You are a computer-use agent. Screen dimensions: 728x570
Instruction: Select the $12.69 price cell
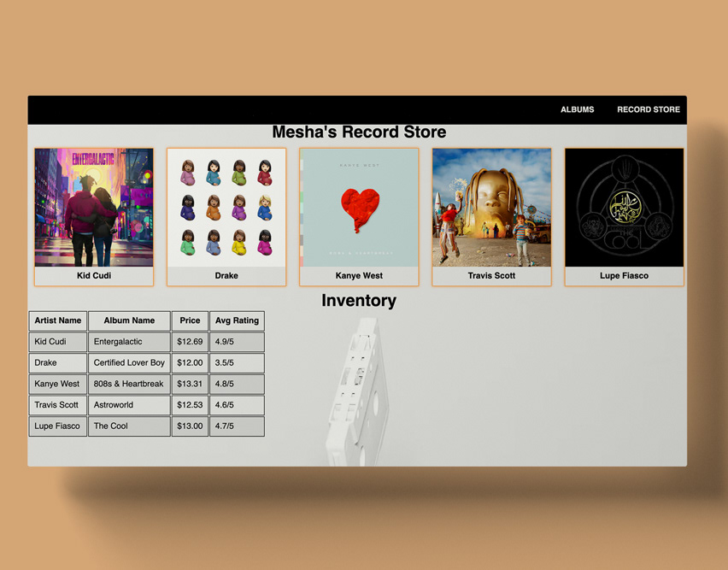(190, 342)
